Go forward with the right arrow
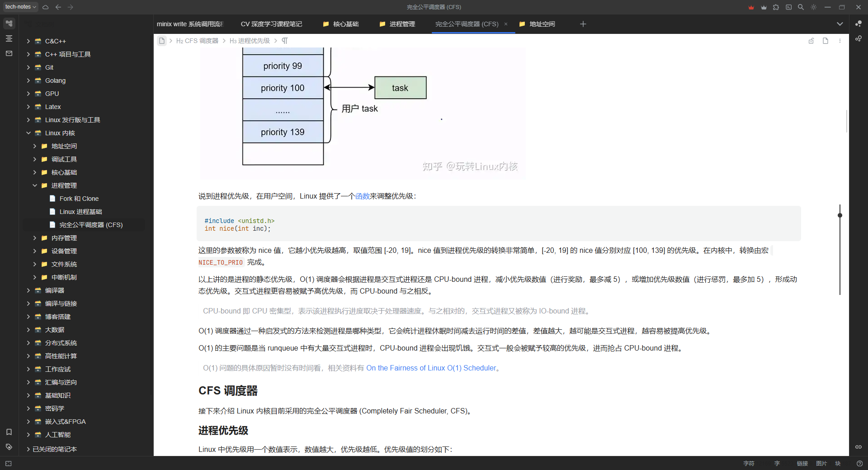Screen dimensions: 868x470 click(71, 7)
